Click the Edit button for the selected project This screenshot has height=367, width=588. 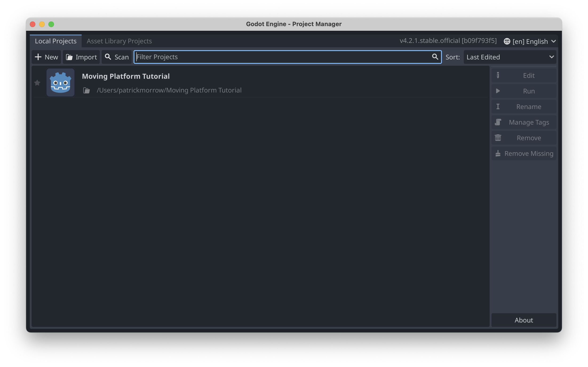point(528,75)
